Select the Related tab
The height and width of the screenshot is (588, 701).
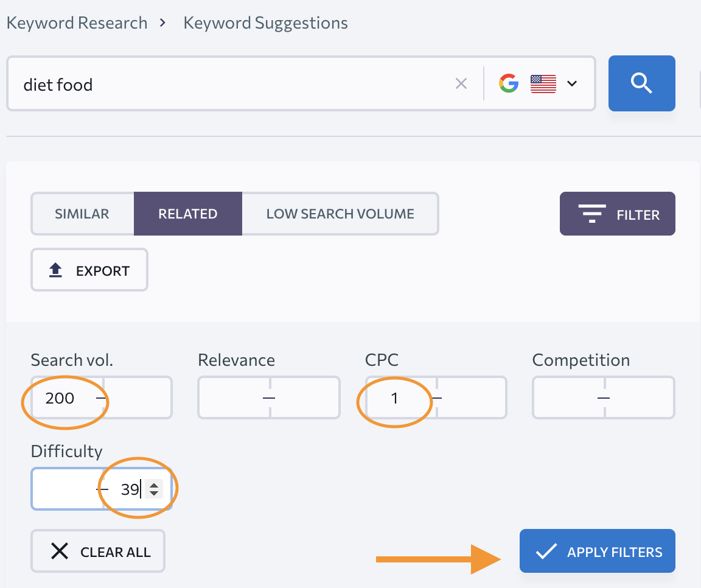pos(187,214)
